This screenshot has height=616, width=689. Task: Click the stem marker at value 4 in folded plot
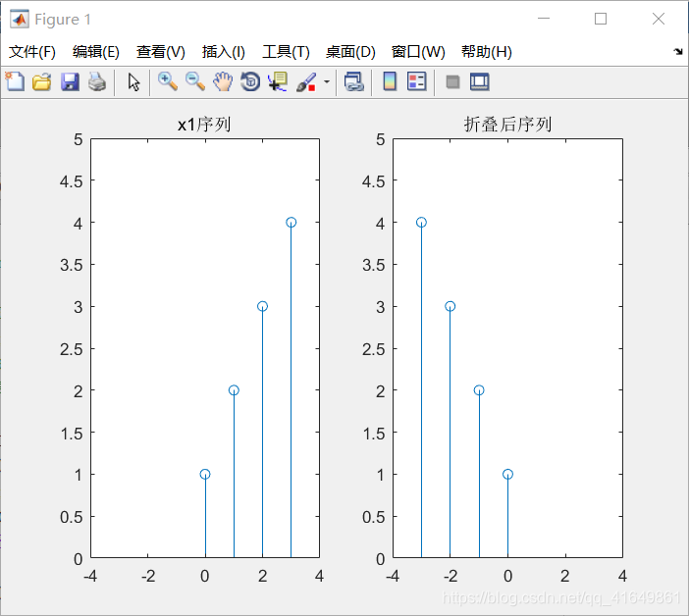421,222
